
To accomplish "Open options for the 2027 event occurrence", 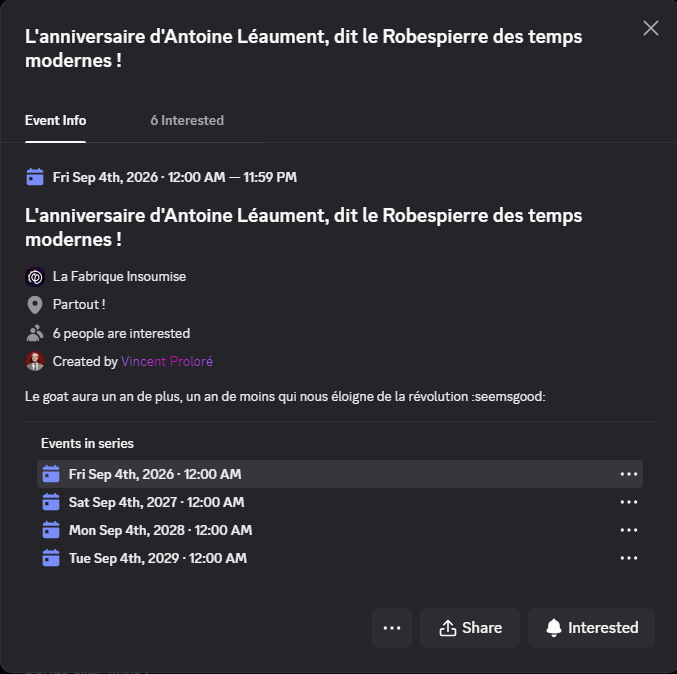I will pos(629,502).
